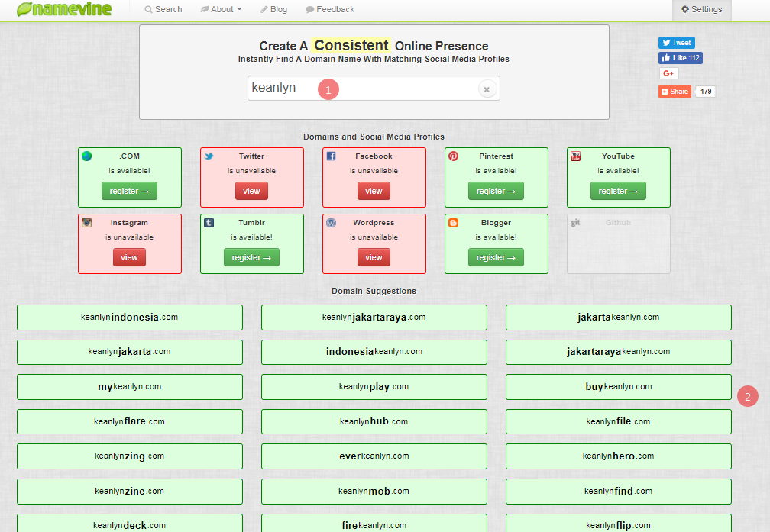This screenshot has height=532, width=770.
Task: Open the Feedback link
Action: tap(330, 9)
